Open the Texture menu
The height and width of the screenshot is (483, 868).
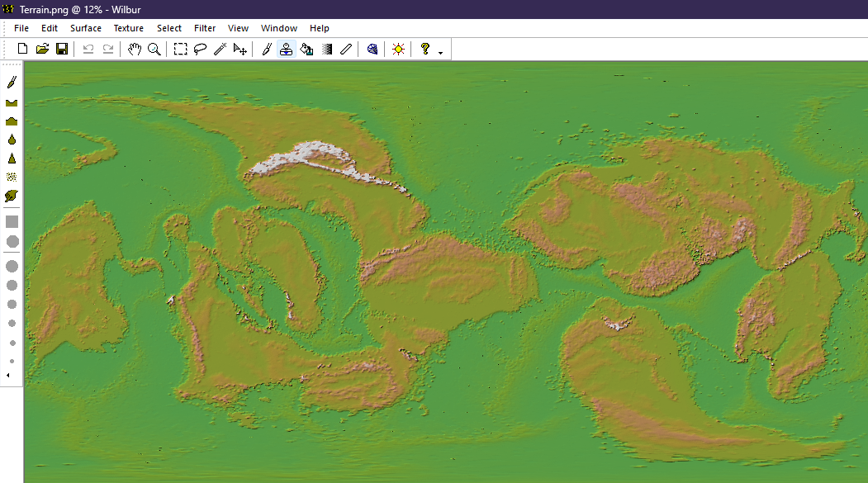coord(129,28)
